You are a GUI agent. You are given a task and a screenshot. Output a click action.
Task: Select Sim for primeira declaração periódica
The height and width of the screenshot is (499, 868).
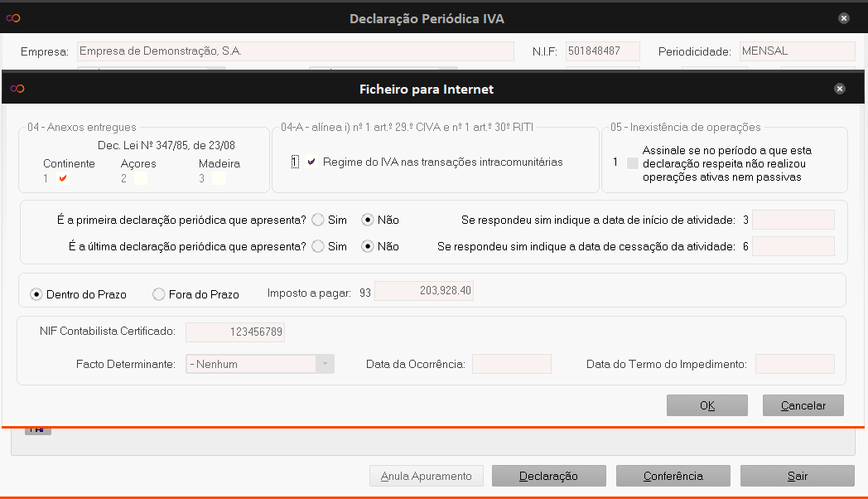(318, 220)
